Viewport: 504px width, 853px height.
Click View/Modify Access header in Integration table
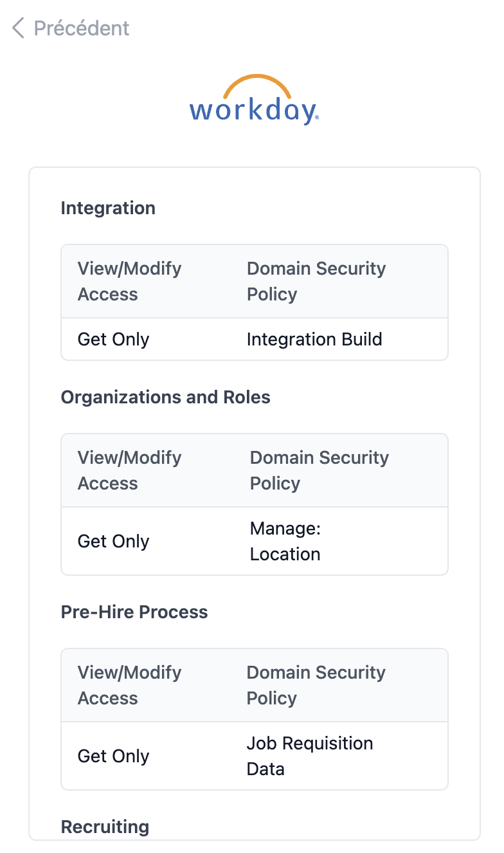click(x=130, y=281)
